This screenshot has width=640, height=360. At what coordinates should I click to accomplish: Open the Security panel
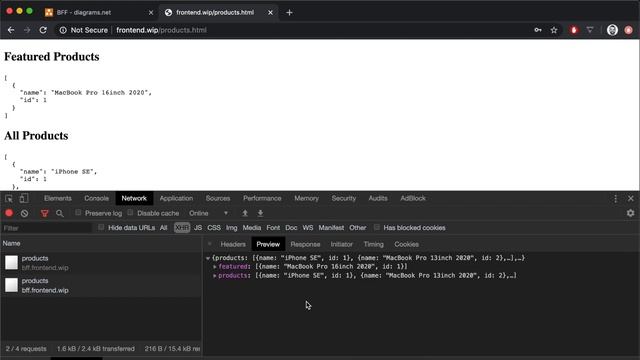click(x=344, y=198)
